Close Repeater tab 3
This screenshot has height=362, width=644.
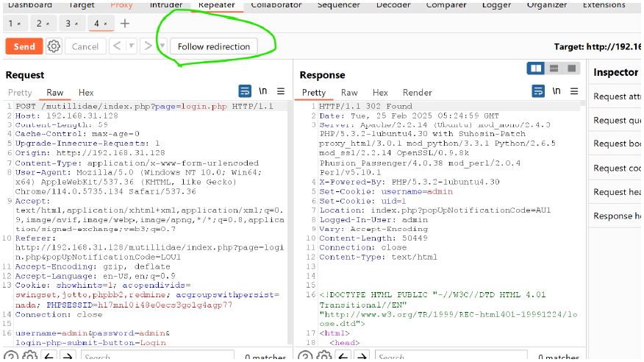pos(76,24)
